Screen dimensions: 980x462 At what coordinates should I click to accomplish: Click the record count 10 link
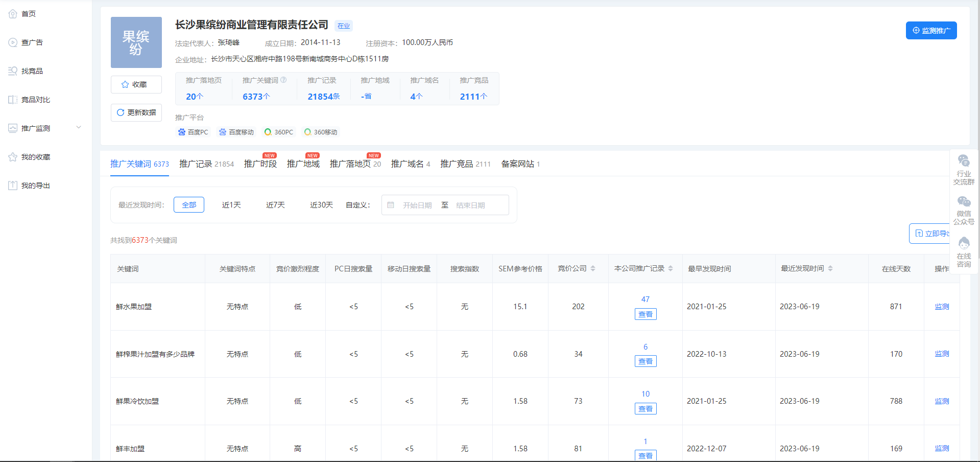[646, 394]
